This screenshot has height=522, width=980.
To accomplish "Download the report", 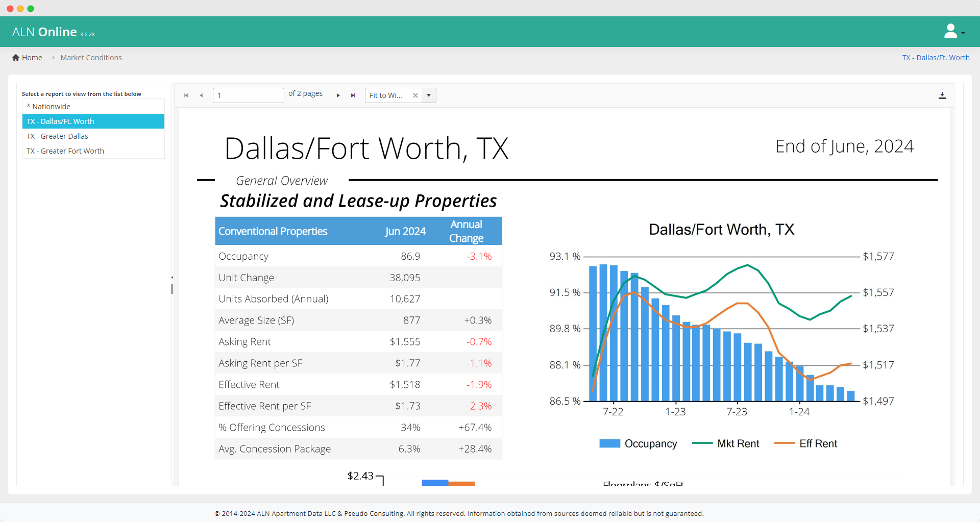I will pos(942,95).
